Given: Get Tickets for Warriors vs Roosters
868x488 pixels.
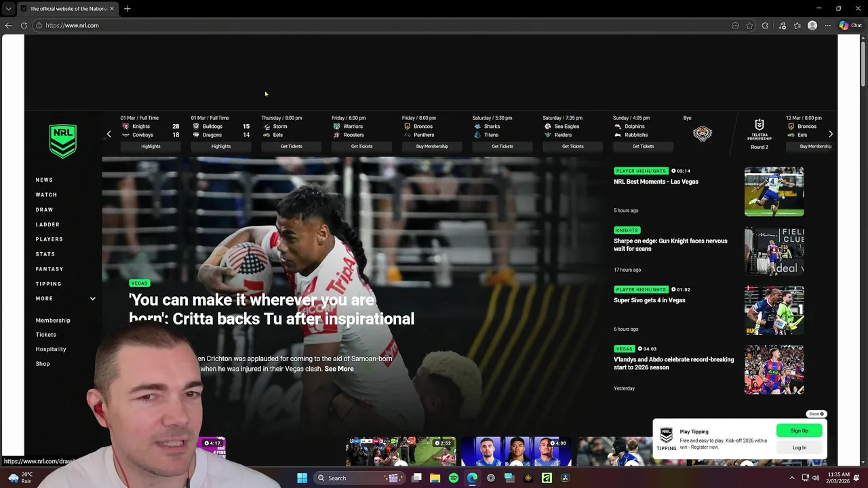Looking at the screenshot, I should coord(362,146).
